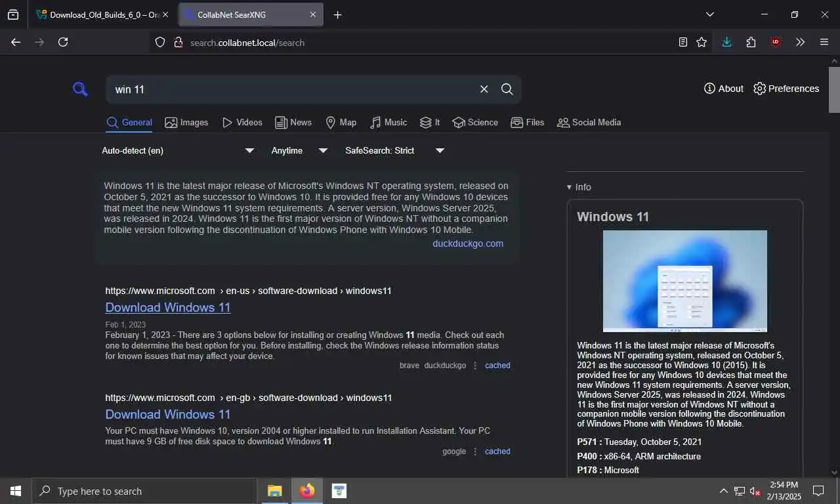
Task: Open cached link of en-gb result
Action: [497, 451]
